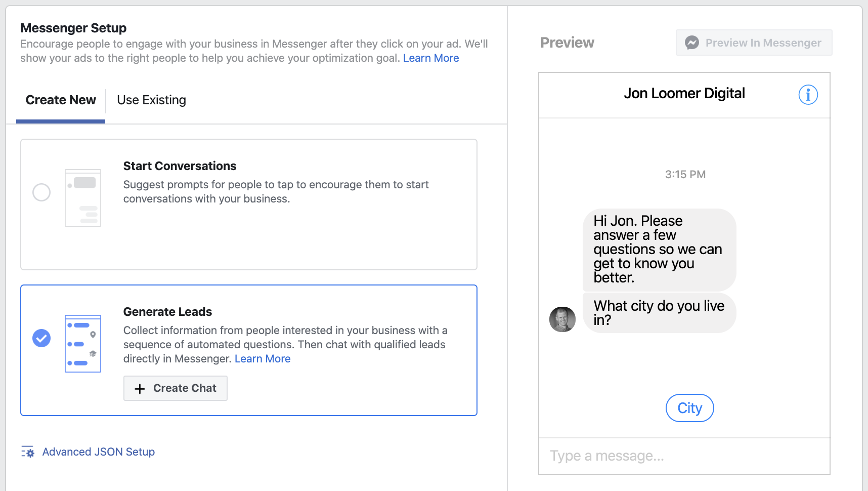This screenshot has width=868, height=491.
Task: Click the 'Hi Jon. Please answer' message bubble
Action: tap(659, 250)
